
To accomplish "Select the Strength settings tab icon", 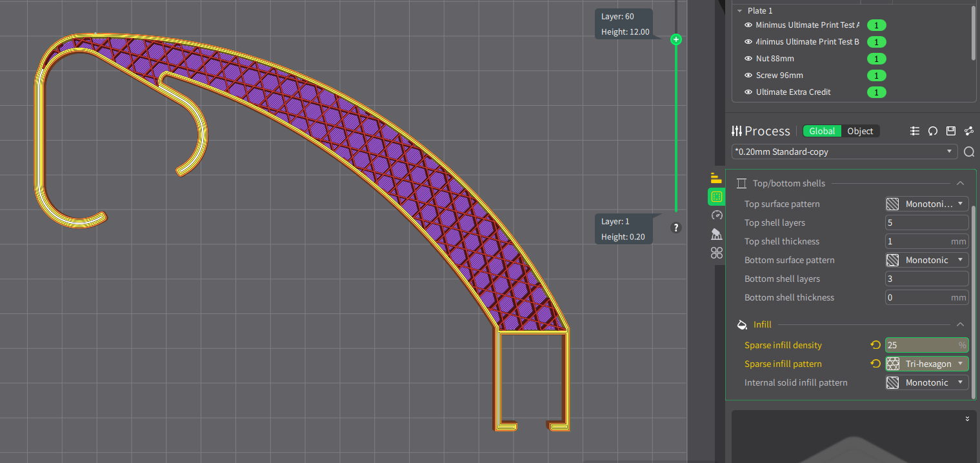I will 716,197.
